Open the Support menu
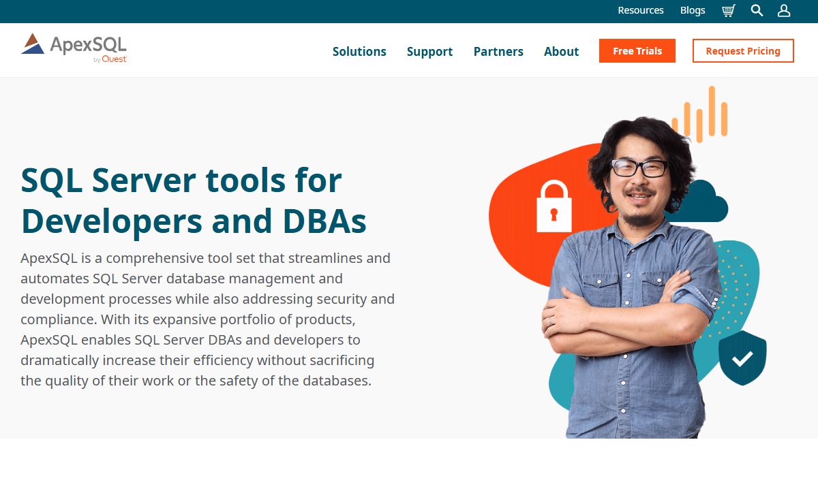The width and height of the screenshot is (818, 504). click(x=429, y=52)
